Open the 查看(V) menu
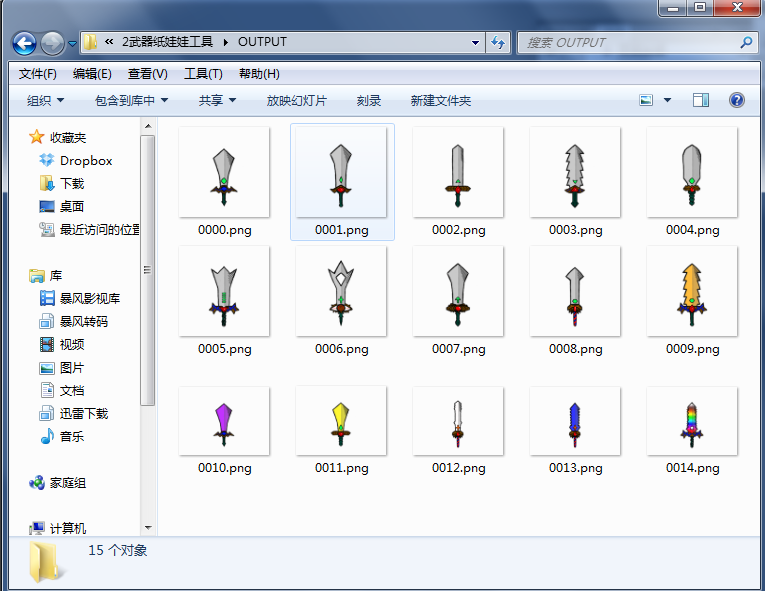Screen dimensions: 765x591 pyautogui.click(x=147, y=74)
